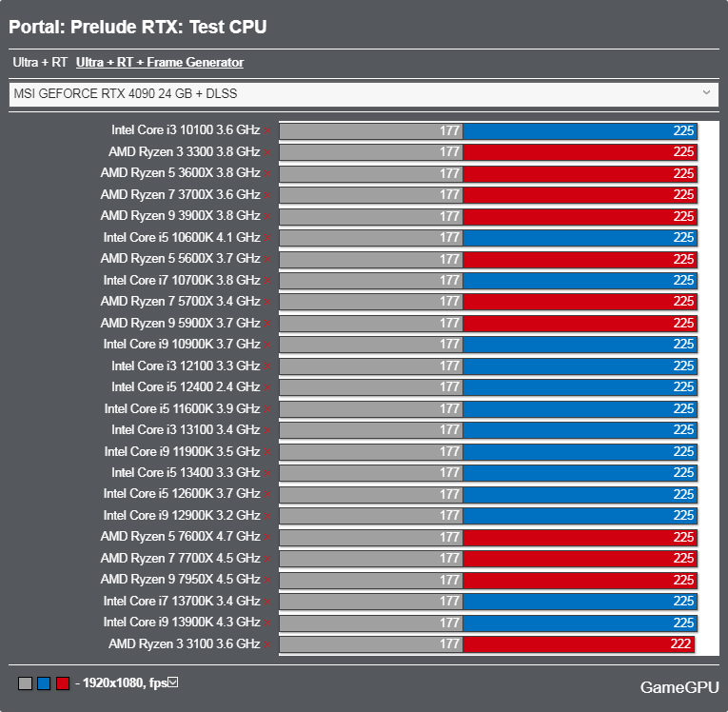Remove Intel Core i3 12100 with red X
This screenshot has height=712, width=728.
(267, 366)
